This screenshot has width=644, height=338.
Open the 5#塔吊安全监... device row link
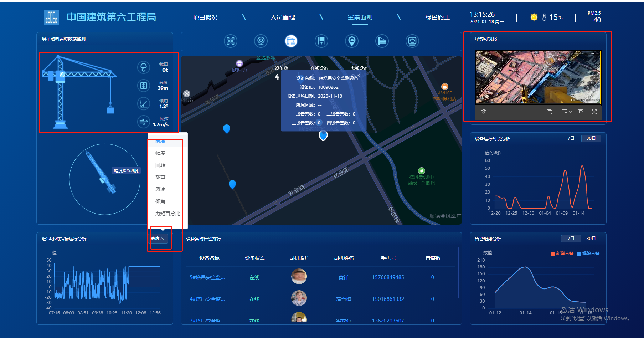[x=207, y=277]
